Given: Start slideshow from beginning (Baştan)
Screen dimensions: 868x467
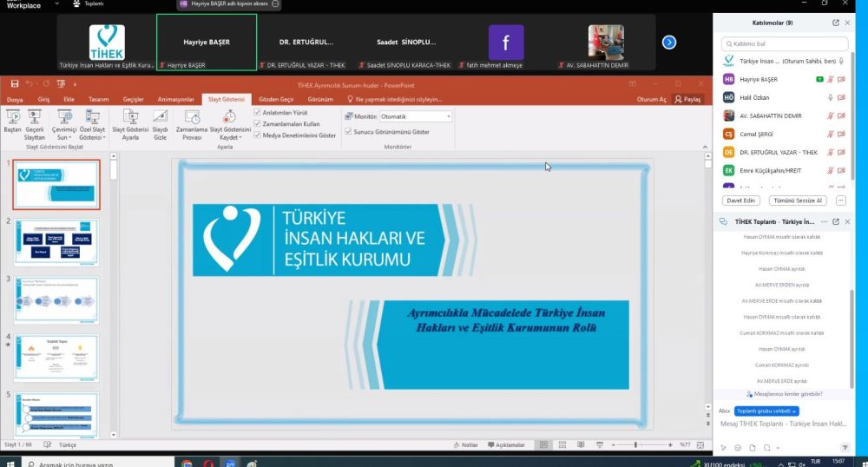Looking at the screenshot, I should click(x=12, y=122).
